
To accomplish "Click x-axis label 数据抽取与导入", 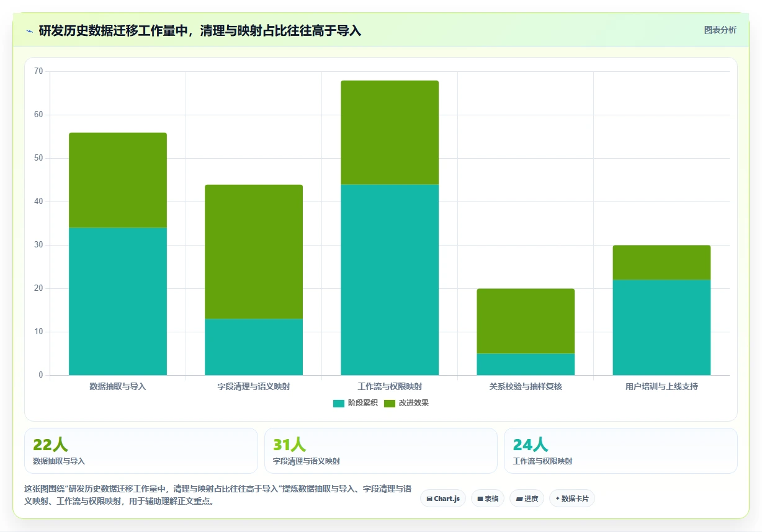I will pyautogui.click(x=118, y=386).
